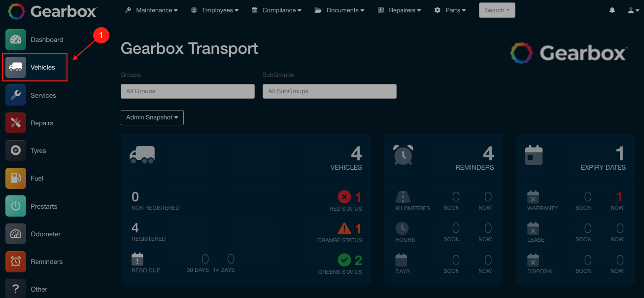Click the Lease calendar icon
644x298 pixels.
click(533, 228)
